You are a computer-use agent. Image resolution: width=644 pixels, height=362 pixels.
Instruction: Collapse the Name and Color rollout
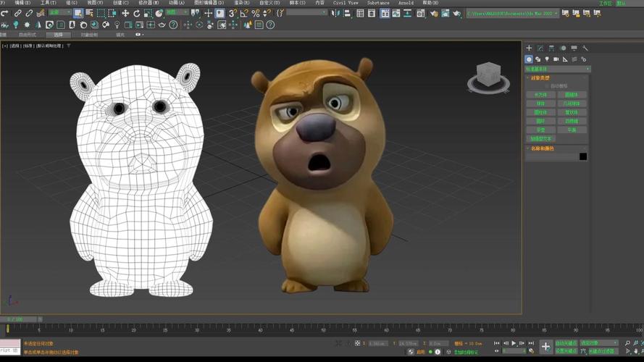click(x=542, y=148)
